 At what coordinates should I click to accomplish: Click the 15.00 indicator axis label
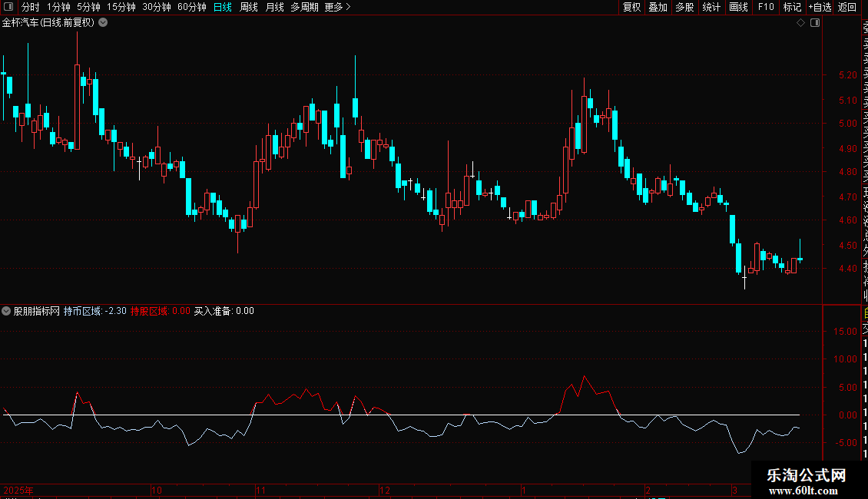(845, 332)
